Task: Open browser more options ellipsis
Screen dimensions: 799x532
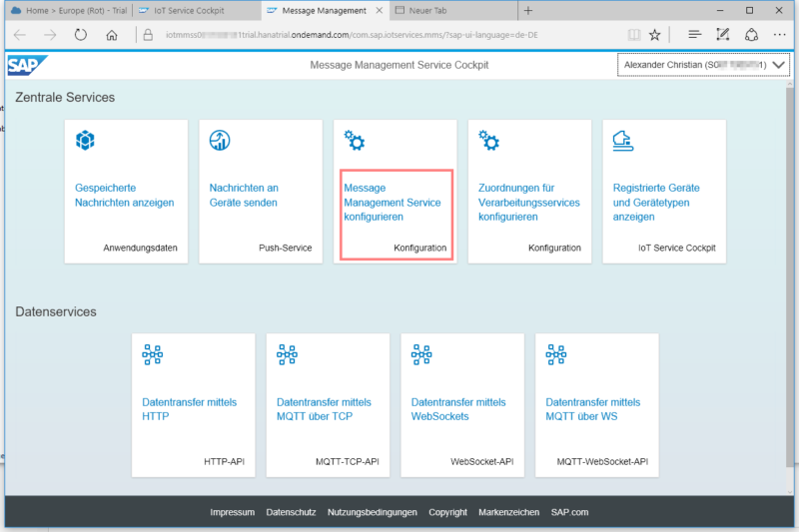Action: pyautogui.click(x=779, y=35)
